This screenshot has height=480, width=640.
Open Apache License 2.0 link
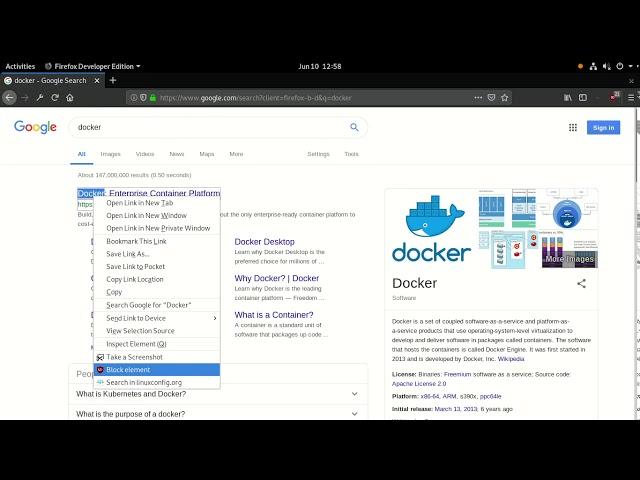(x=419, y=384)
